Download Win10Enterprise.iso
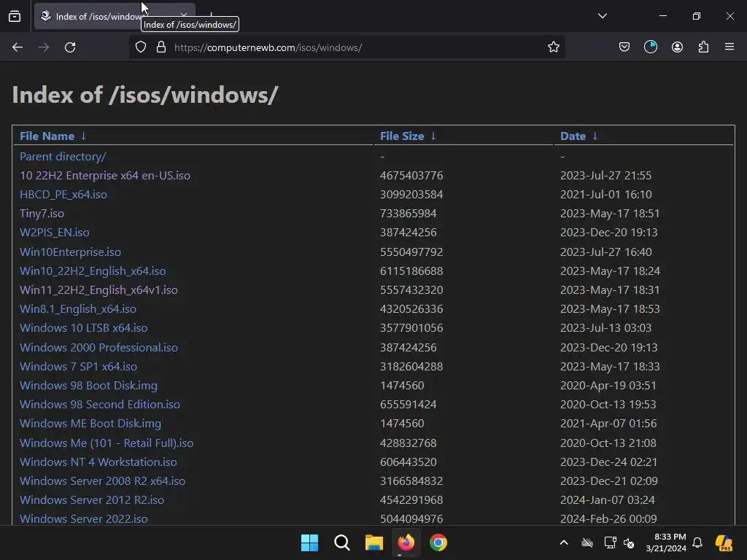 point(70,252)
